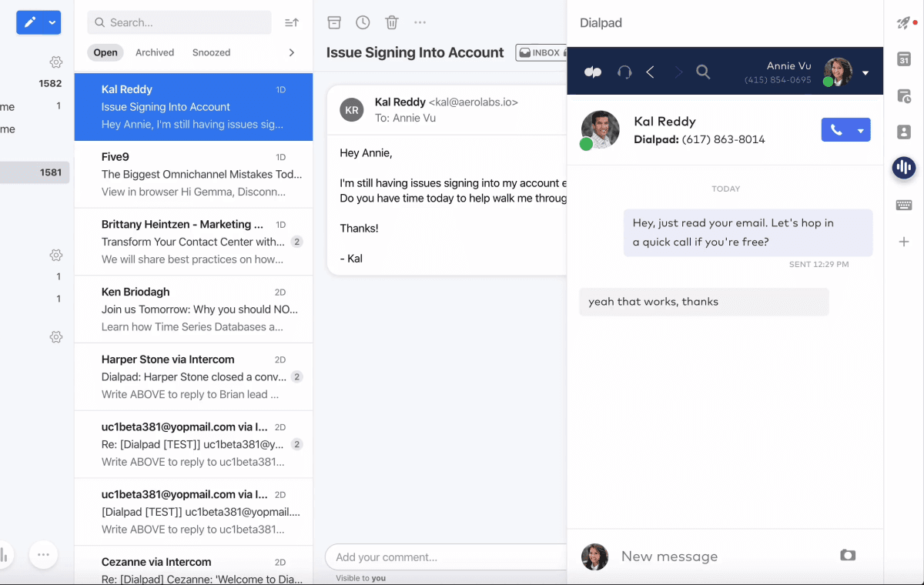Click Dialpad number (617) 863-8014
Viewport: 924px width, 585px height.
point(723,140)
